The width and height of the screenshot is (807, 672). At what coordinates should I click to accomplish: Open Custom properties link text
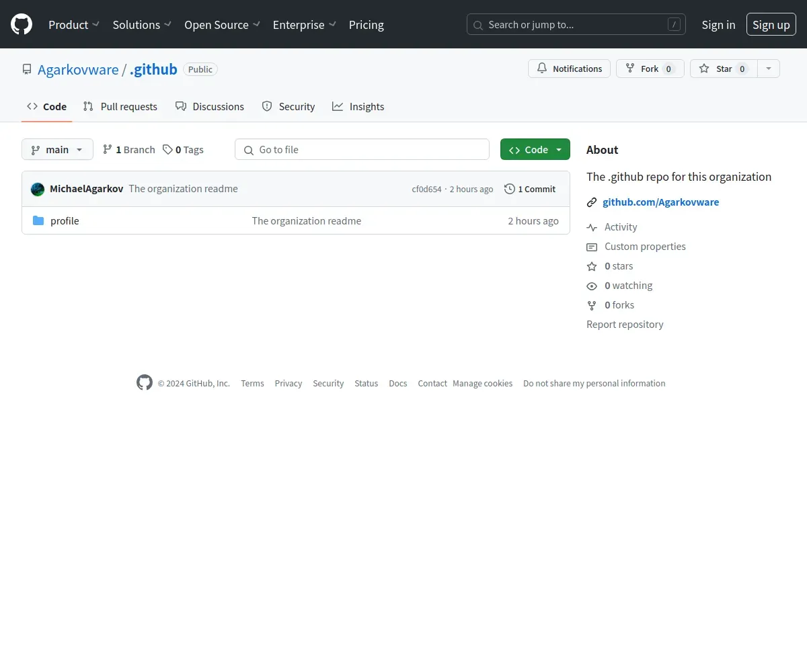click(x=645, y=247)
